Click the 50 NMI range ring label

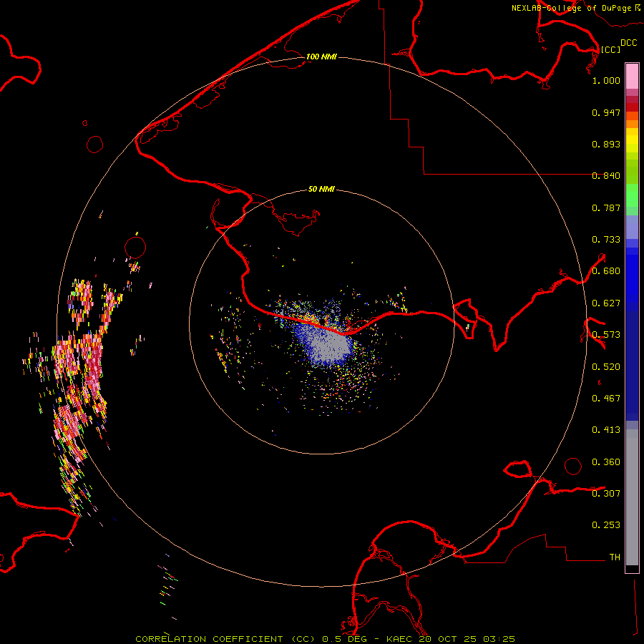click(x=321, y=189)
